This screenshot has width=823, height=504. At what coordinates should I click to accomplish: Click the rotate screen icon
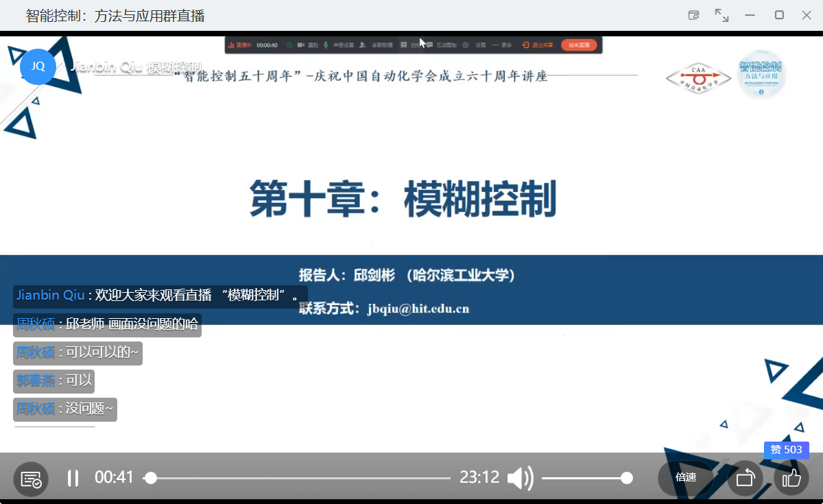click(745, 478)
